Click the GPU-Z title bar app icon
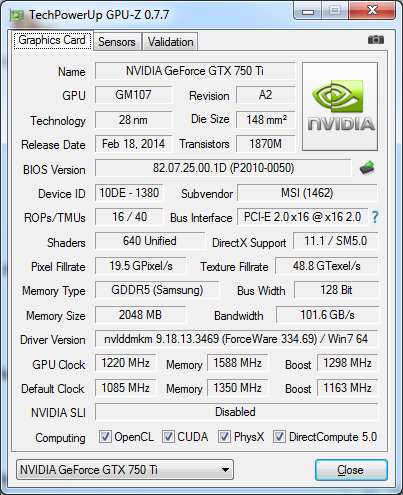This screenshot has width=403, height=495. click(17, 15)
